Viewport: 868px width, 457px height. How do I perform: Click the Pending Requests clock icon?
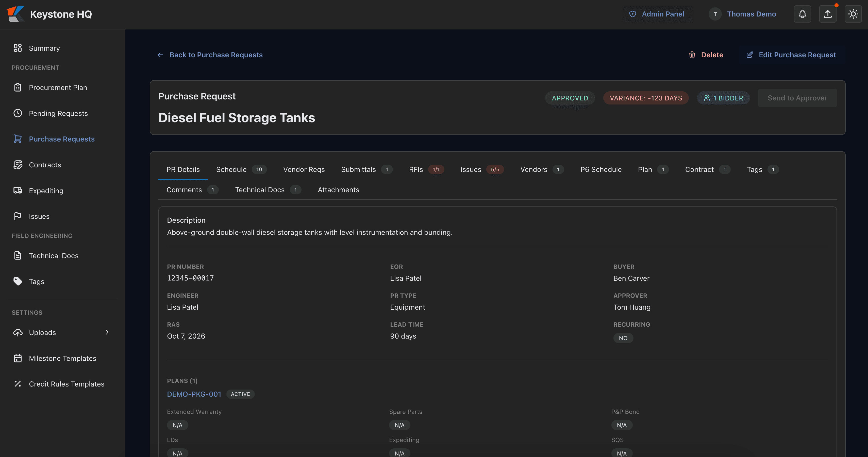coord(18,113)
